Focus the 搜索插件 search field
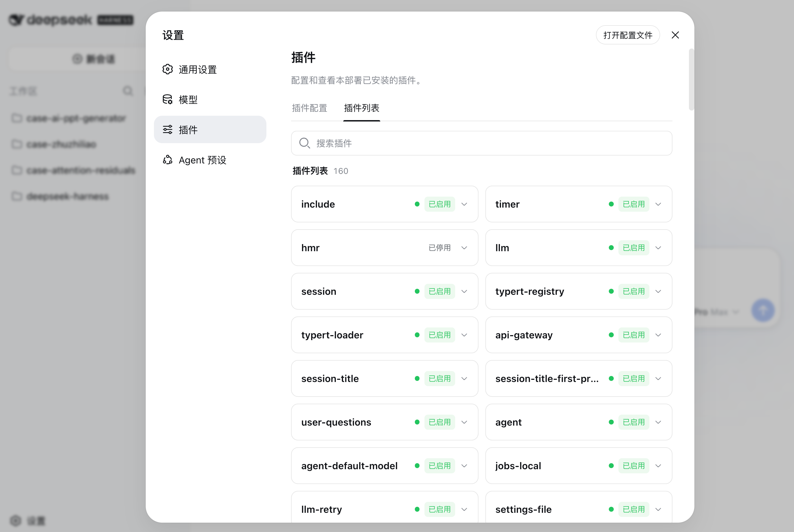Screen dimensions: 794x532 pos(481,143)
